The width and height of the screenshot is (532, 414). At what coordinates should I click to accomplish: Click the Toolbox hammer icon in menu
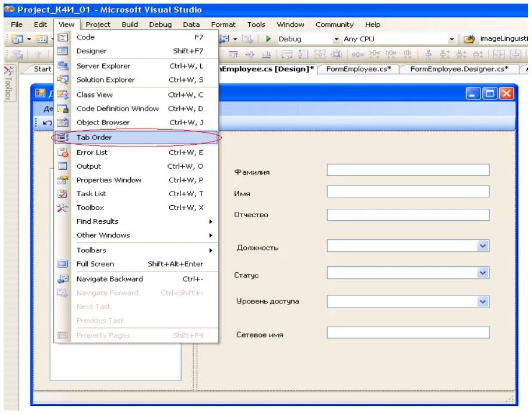(63, 208)
